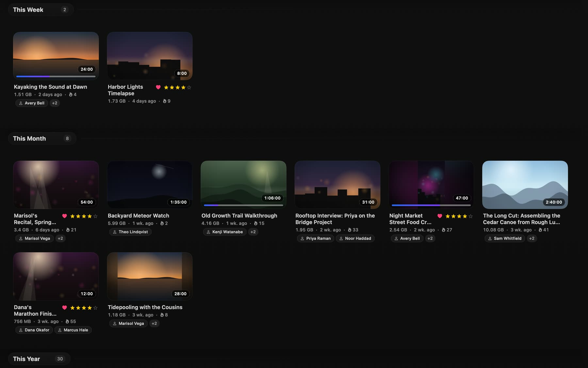Expand the This Year section header
Screen dimensions: 588x368
pyautogui.click(x=39, y=359)
